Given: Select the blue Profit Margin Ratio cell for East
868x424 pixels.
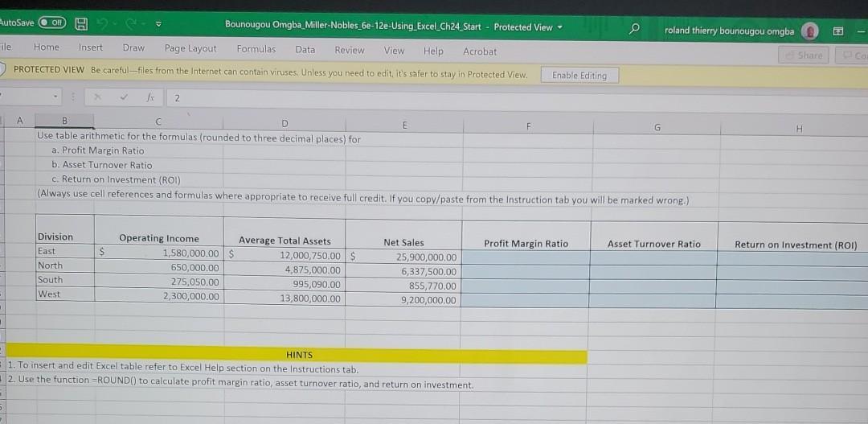Looking at the screenshot, I should point(526,257).
